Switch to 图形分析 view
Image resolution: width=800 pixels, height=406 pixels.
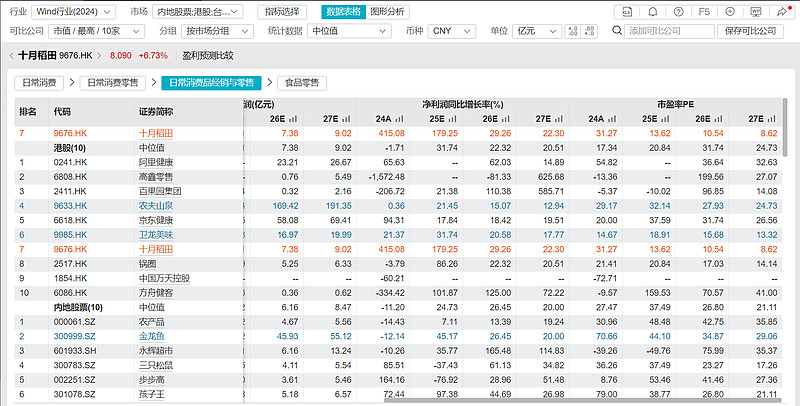point(387,12)
